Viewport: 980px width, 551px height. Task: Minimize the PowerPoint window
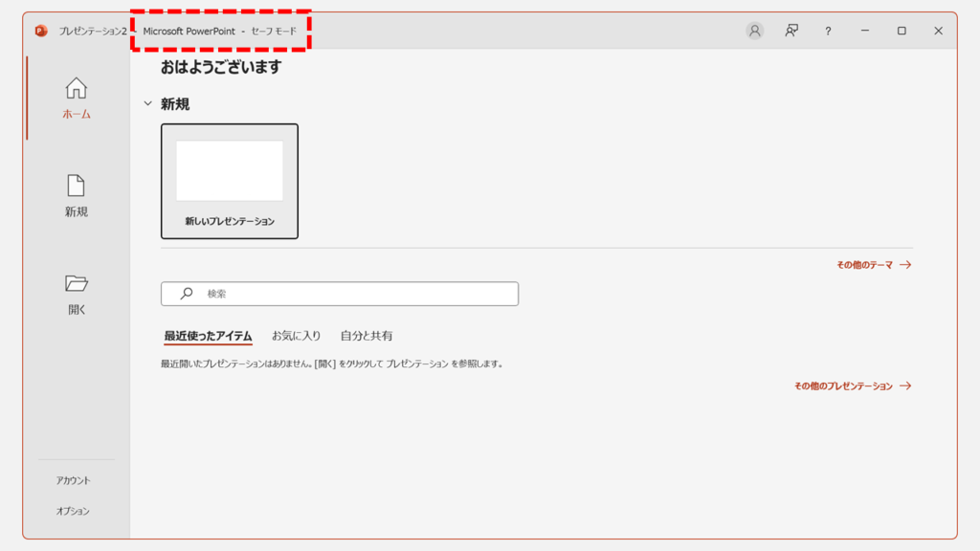865,31
